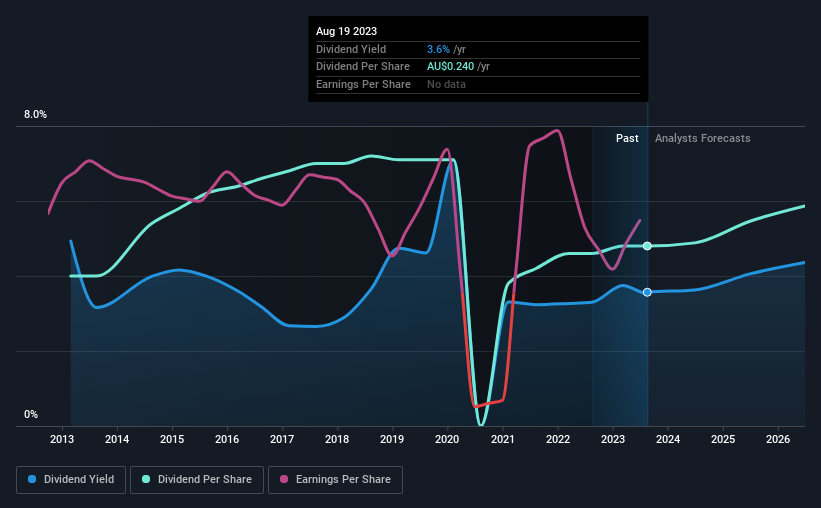Click the 3.6% dividend yield value in tooltip
The image size is (821, 508).
click(x=438, y=49)
